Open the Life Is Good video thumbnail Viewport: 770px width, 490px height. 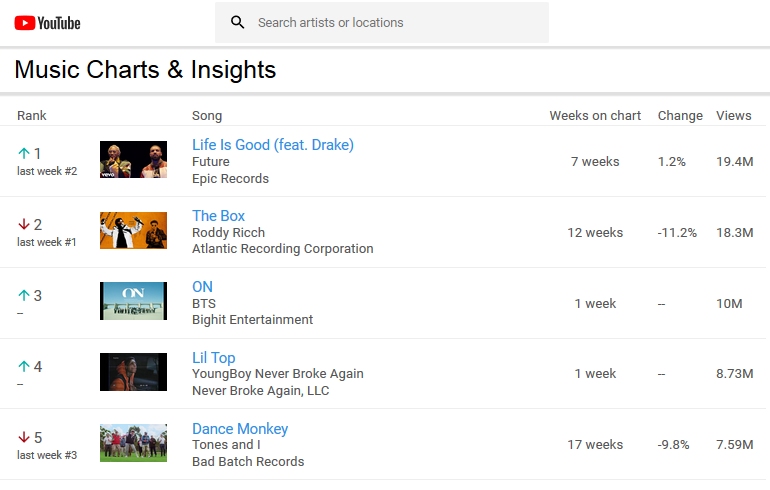point(134,160)
